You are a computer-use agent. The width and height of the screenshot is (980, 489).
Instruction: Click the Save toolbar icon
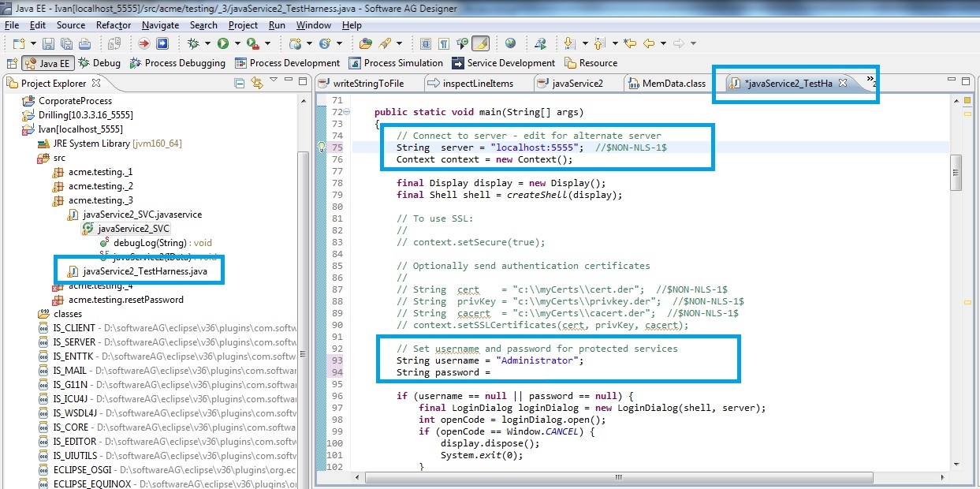pos(47,43)
